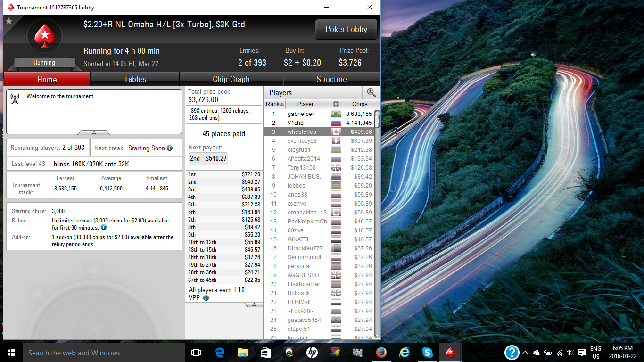The height and width of the screenshot is (362, 644).
Task: Open the Wi-Fi network tray icon
Action: coord(559,353)
